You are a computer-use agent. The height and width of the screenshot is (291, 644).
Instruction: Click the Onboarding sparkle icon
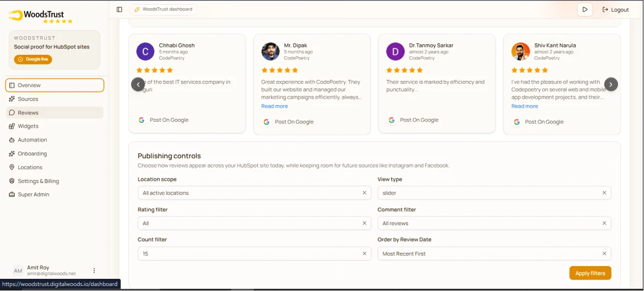12,154
